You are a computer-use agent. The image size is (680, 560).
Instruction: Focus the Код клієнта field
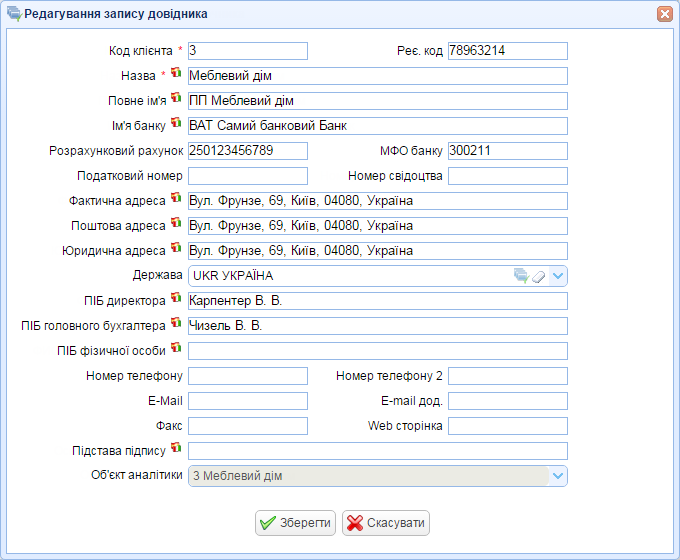coord(248,51)
